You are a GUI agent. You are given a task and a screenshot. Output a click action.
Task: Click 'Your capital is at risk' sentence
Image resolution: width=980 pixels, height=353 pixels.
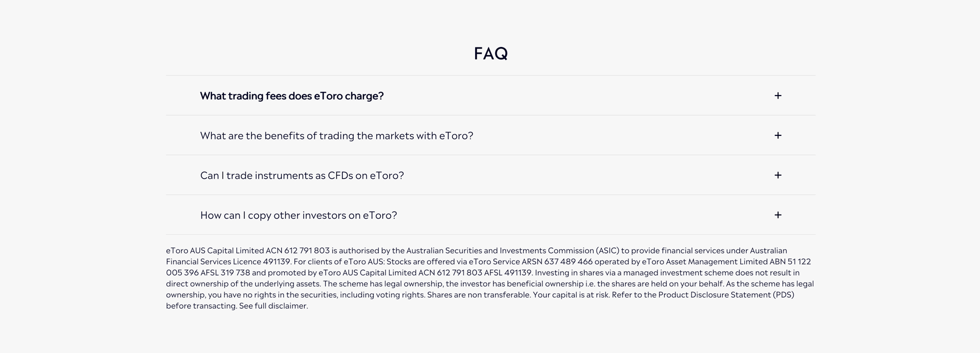pyautogui.click(x=571, y=295)
